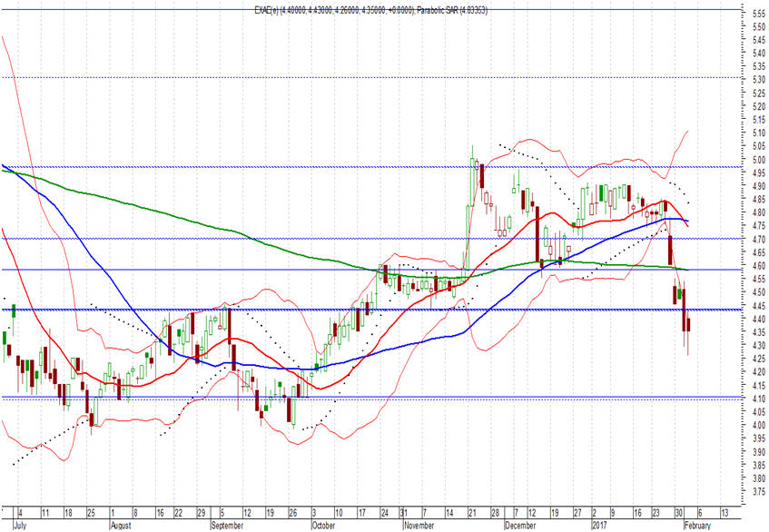The width and height of the screenshot is (769, 532).
Task: Click the Parabolic SAR (4.83353) label
Action: point(453,10)
